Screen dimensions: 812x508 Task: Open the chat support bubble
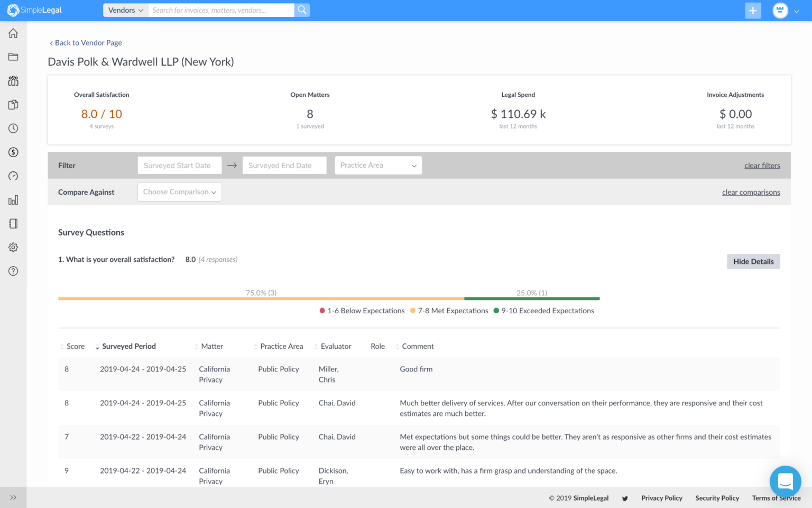point(785,481)
